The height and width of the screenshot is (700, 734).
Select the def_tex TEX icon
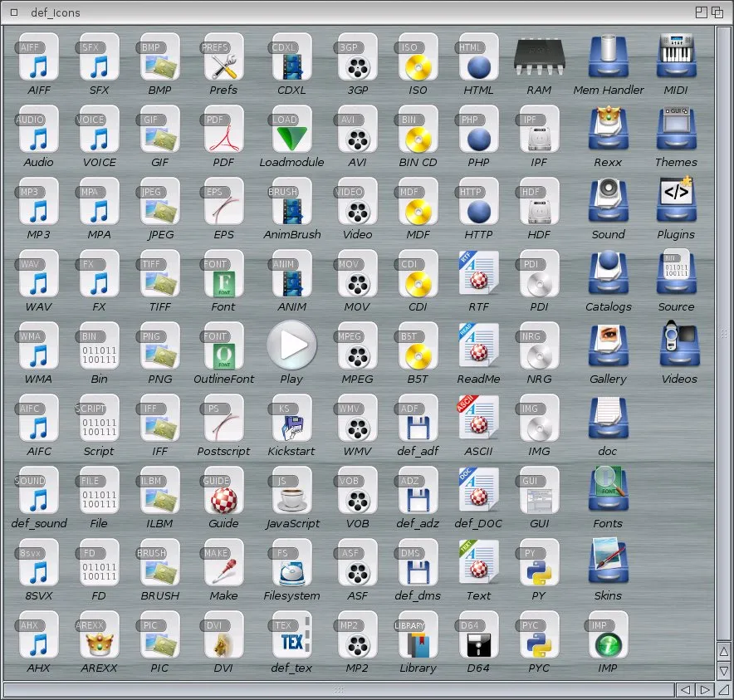pyautogui.click(x=292, y=636)
